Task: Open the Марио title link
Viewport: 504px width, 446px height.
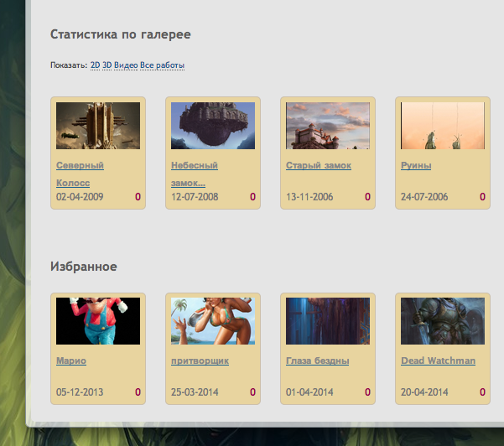Action: [x=71, y=360]
